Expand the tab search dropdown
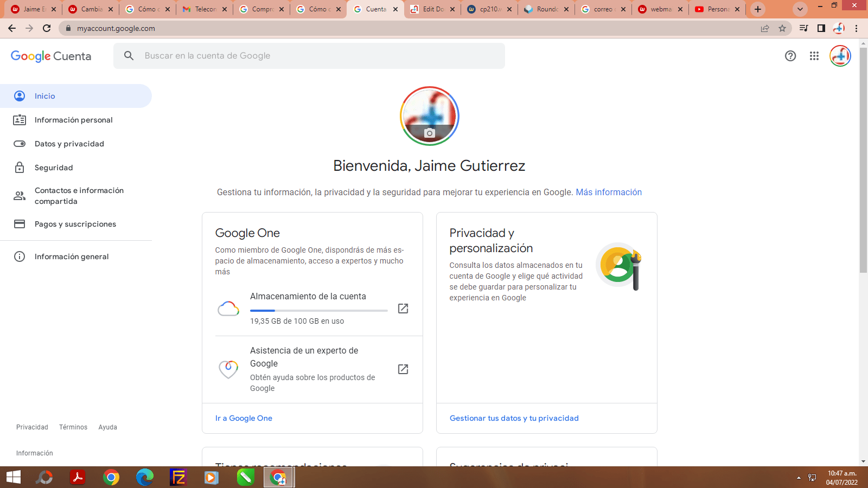The width and height of the screenshot is (868, 488). point(800,9)
